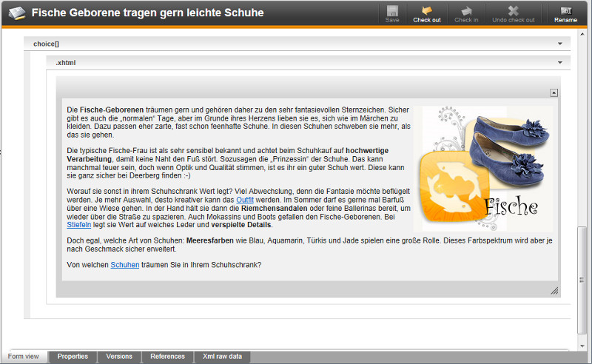Click the Schuhen link in the last sentence
Viewport: 592px width, 364px height.
click(124, 265)
